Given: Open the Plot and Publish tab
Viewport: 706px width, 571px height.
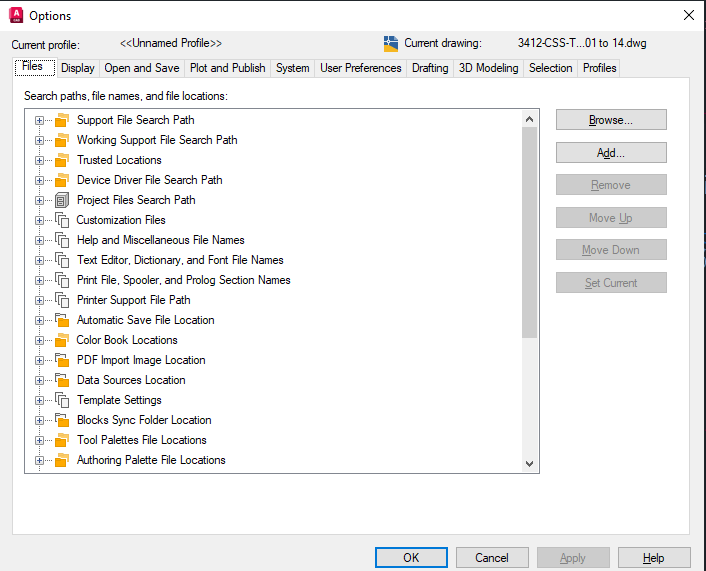Looking at the screenshot, I should 227,68.
